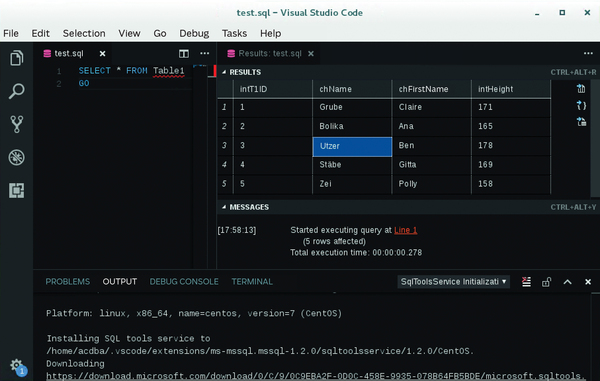Image resolution: width=600 pixels, height=381 pixels.
Task: Select row number 3 header
Action: click(x=225, y=146)
